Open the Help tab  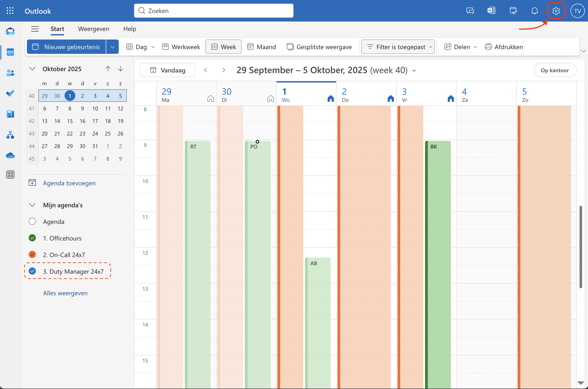[x=130, y=29]
